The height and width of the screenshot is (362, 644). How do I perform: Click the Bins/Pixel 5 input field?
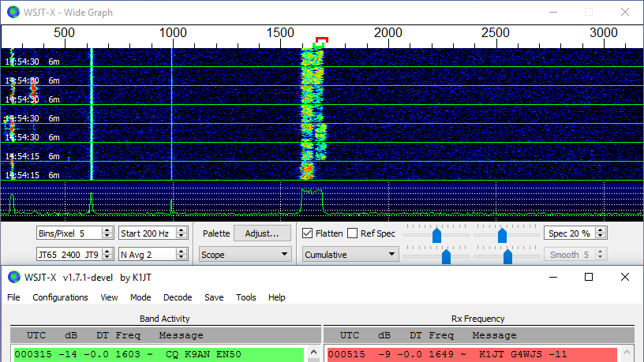point(69,233)
